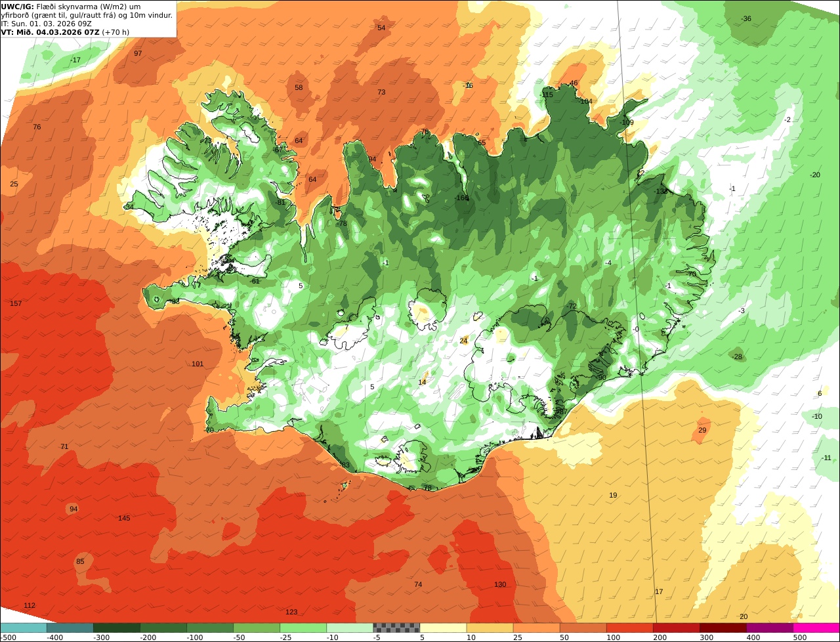Click the map value '54' at the top
The image size is (840, 642).
(381, 28)
